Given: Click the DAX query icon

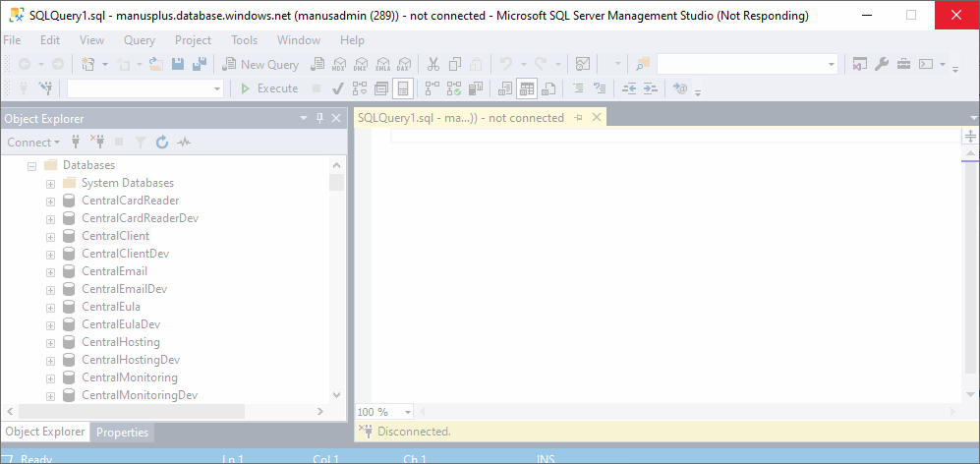Looking at the screenshot, I should [x=404, y=64].
